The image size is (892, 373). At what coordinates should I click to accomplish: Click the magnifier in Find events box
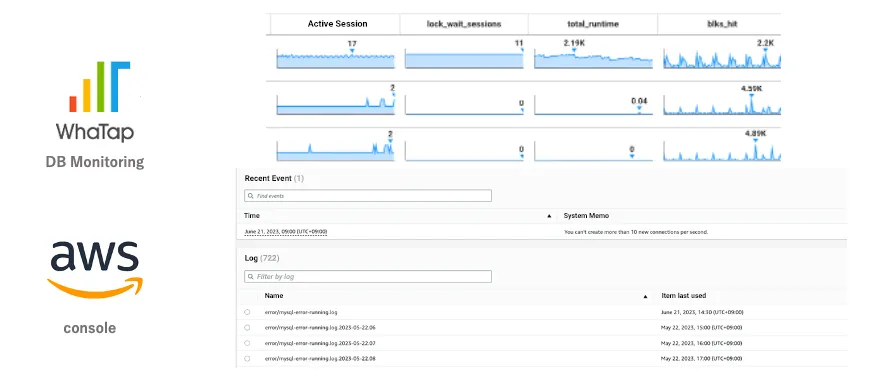coord(251,196)
